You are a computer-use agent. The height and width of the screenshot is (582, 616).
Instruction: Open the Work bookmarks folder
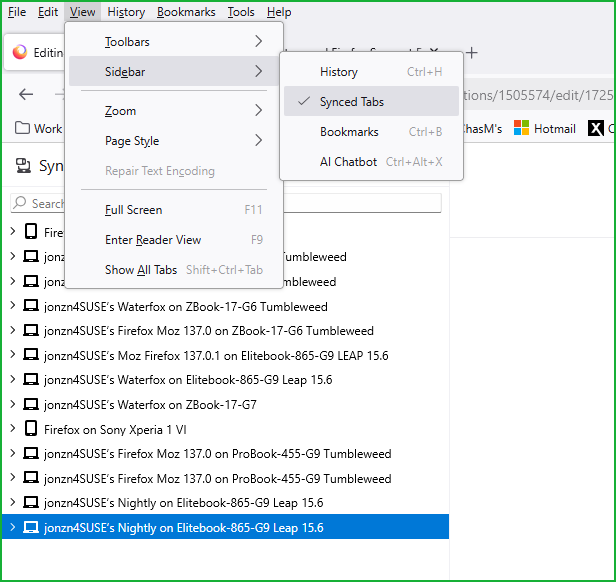[38, 128]
